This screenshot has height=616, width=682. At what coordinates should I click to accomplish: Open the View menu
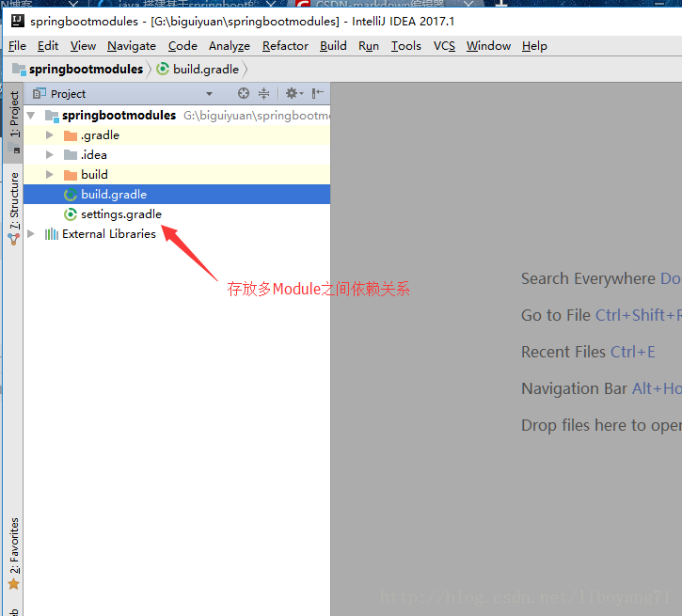pyautogui.click(x=83, y=46)
